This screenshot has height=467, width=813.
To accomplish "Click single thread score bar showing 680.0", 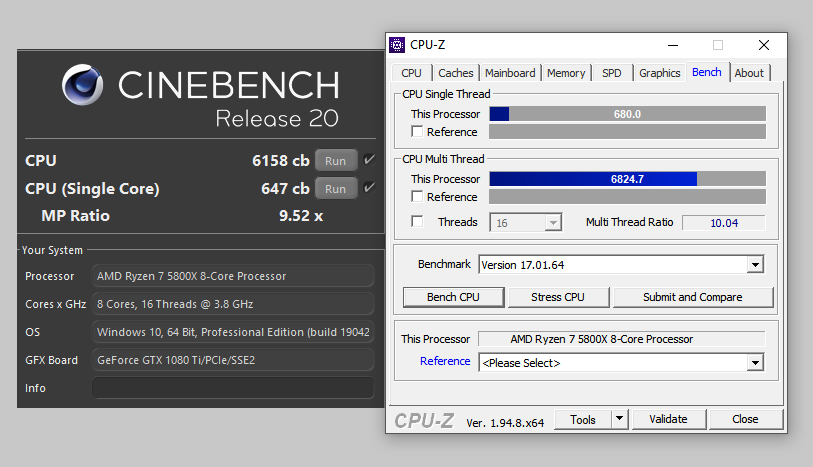I will [627, 114].
